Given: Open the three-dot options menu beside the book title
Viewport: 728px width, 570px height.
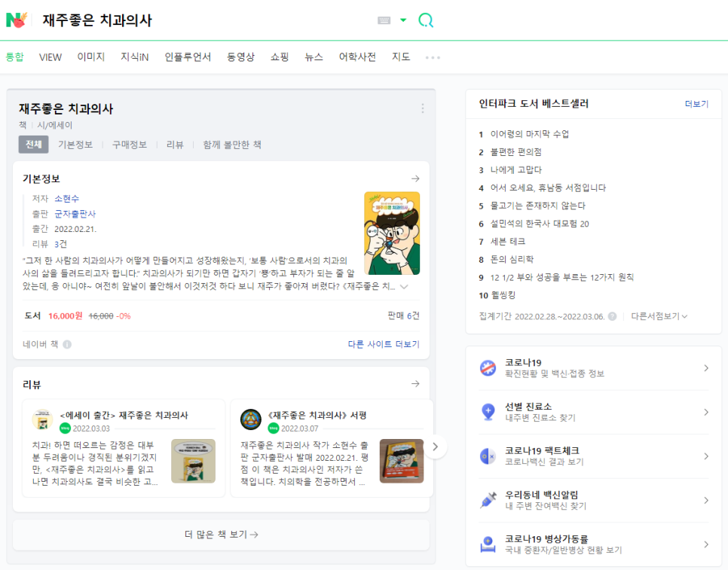Looking at the screenshot, I should coord(423,108).
